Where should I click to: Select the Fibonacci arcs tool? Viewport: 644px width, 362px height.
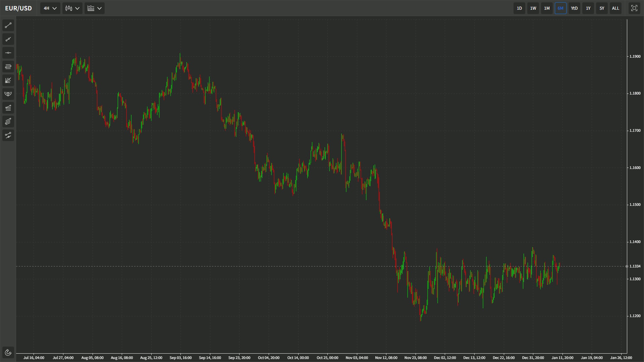(8, 94)
